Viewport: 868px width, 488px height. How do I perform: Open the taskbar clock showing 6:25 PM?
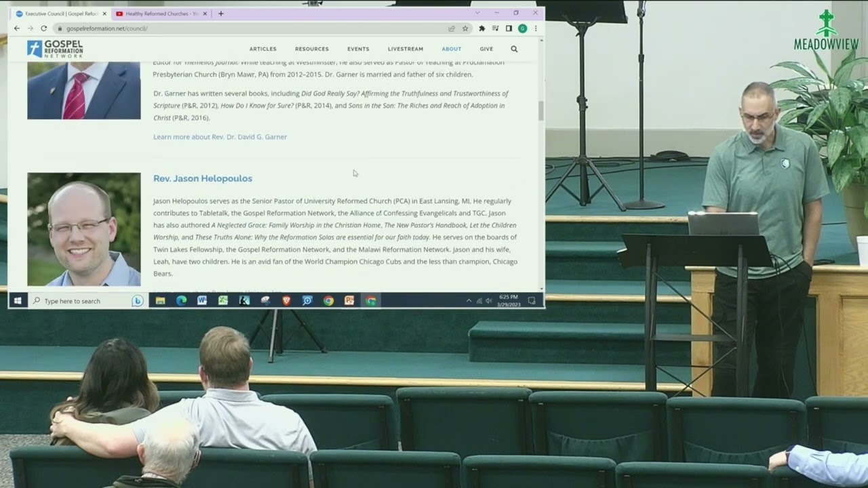click(x=509, y=301)
